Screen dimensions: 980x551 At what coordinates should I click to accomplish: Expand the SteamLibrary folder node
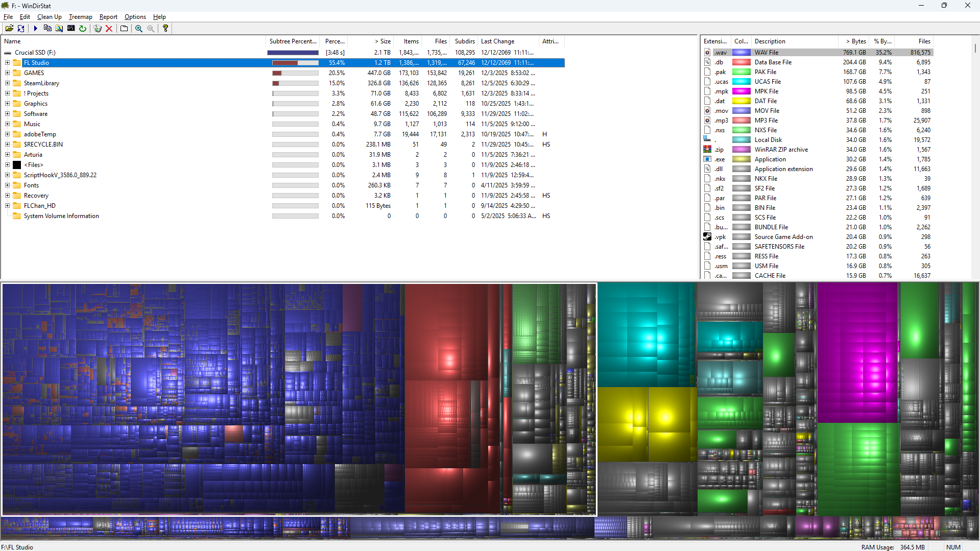[8, 83]
